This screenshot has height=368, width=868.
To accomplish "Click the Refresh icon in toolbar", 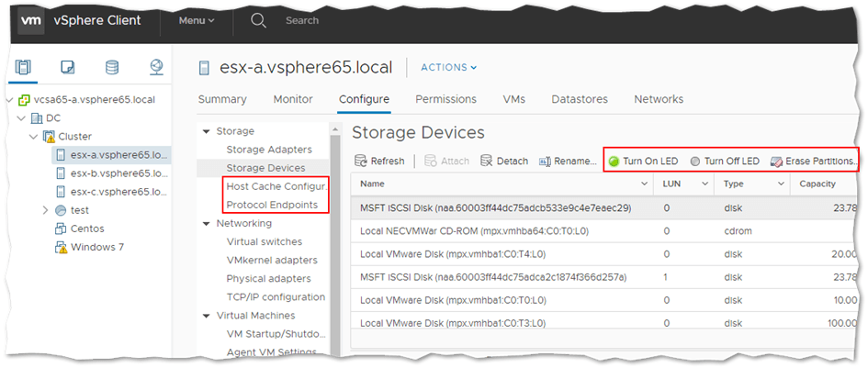I will click(362, 161).
